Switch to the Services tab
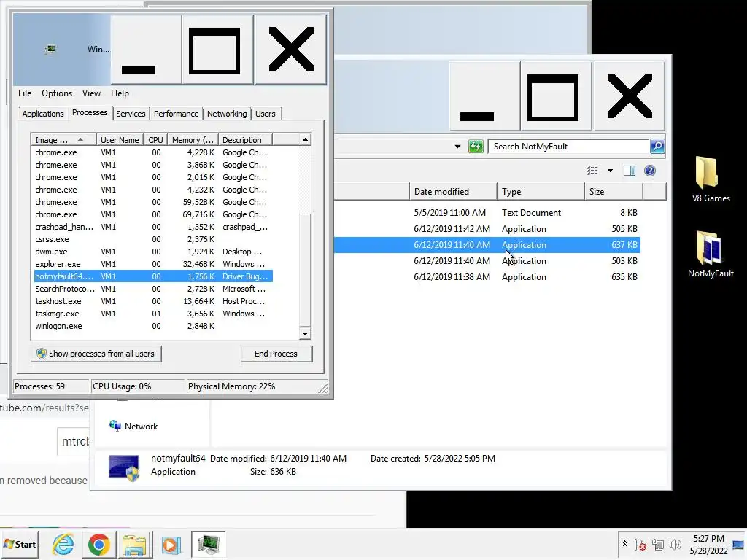The width and height of the screenshot is (747, 560). (131, 114)
